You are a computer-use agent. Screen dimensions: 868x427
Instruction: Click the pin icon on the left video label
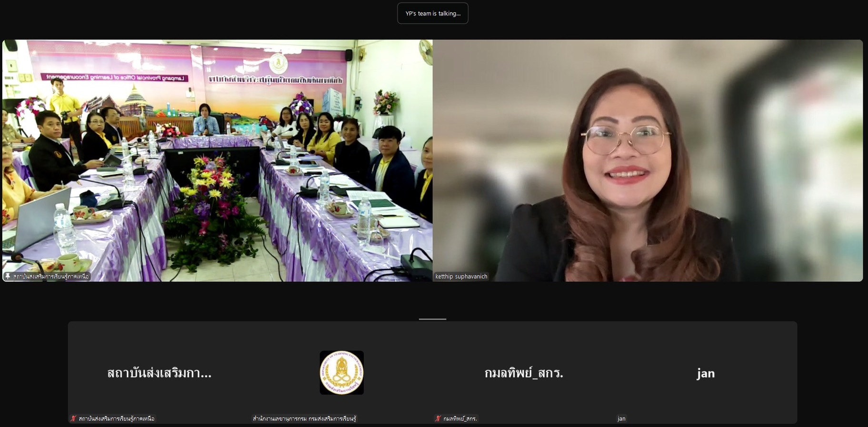[x=8, y=276]
